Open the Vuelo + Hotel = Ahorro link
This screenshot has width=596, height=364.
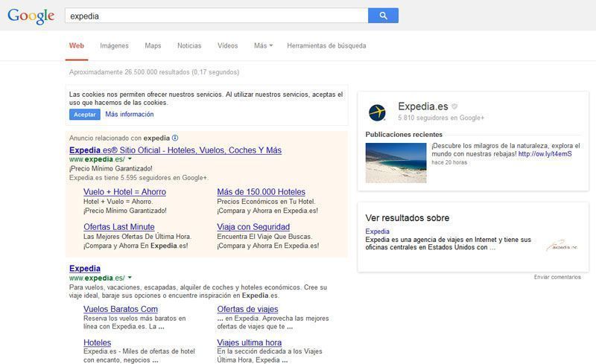(x=124, y=192)
